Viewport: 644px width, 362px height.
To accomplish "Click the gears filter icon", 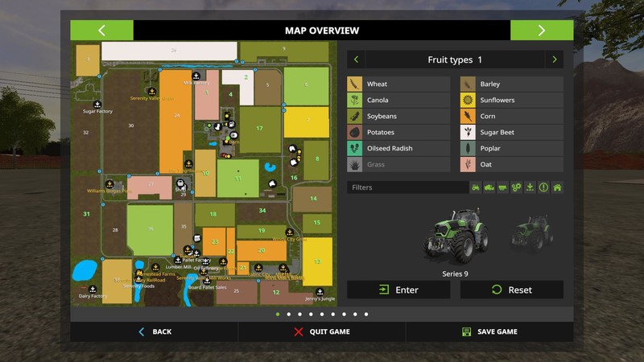I will [517, 187].
